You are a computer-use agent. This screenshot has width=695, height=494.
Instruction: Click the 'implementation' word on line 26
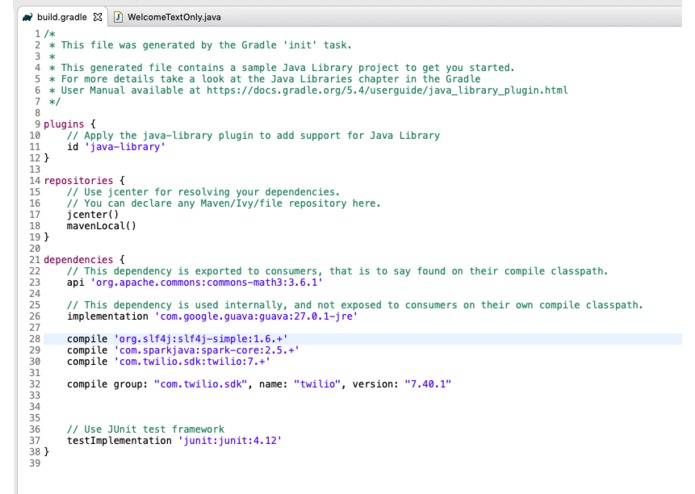click(x=108, y=316)
